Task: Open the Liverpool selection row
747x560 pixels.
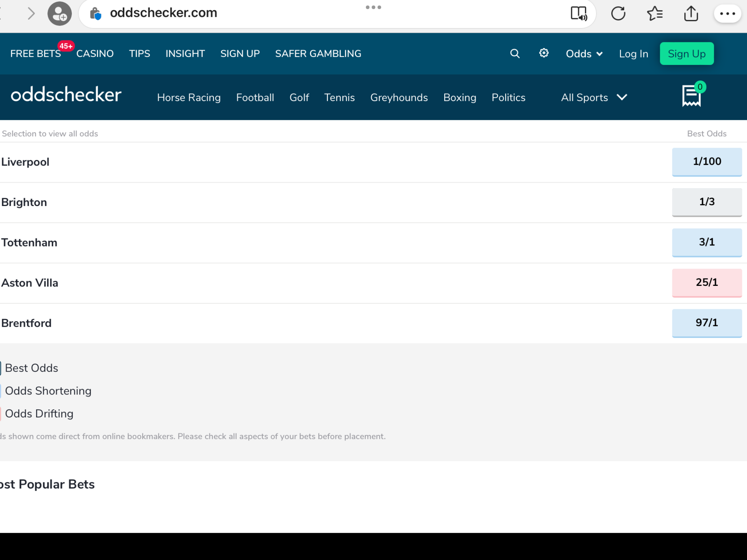Action: pos(373,162)
